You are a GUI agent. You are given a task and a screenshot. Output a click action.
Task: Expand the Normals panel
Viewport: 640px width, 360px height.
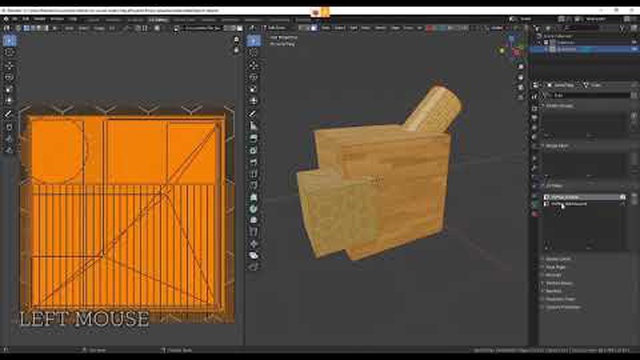click(x=553, y=275)
